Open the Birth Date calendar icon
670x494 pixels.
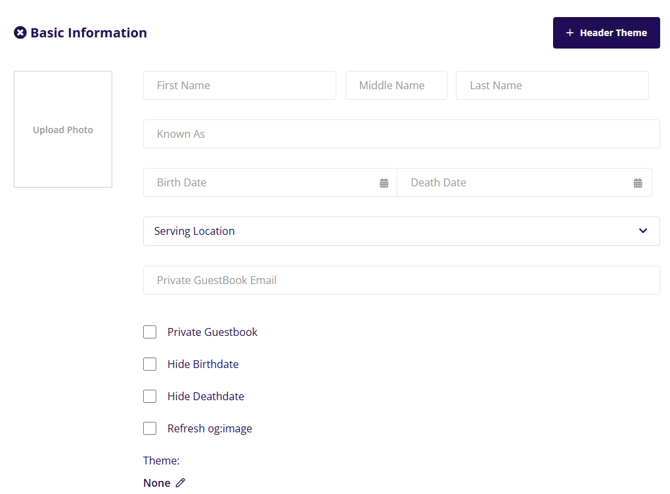point(384,183)
